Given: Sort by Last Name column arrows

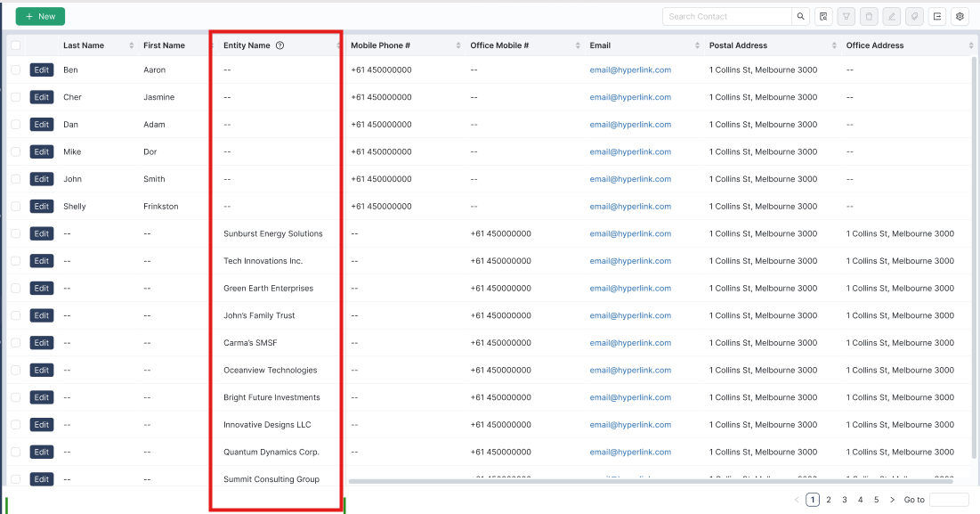Looking at the screenshot, I should [131, 45].
